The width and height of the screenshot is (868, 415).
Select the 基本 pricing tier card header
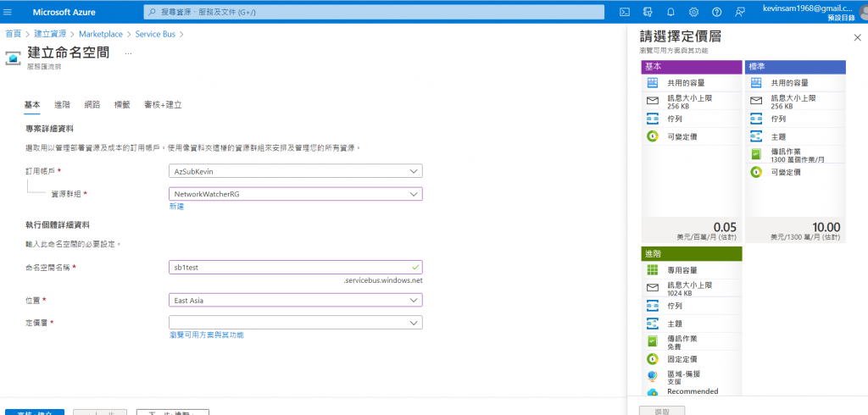[692, 66]
